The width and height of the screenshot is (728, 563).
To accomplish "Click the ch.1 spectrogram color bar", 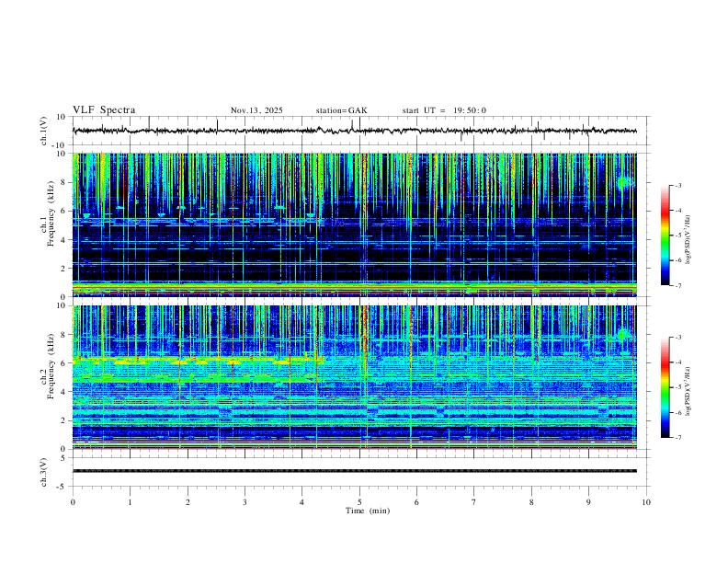I will click(x=665, y=236).
